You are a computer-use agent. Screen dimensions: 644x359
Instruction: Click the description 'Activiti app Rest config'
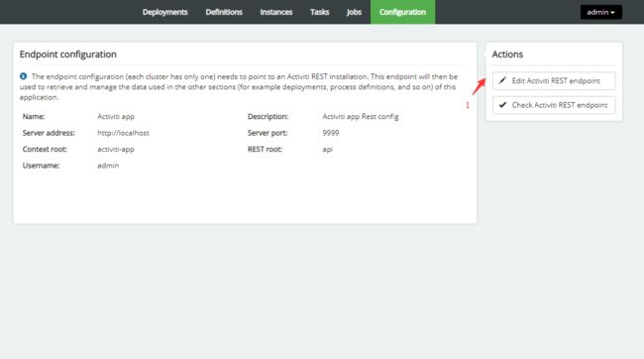[x=361, y=116]
